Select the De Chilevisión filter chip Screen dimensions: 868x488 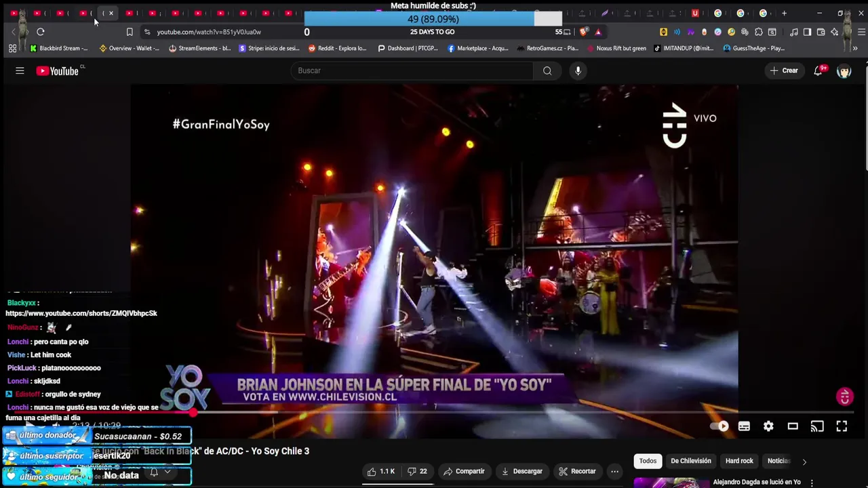coord(691,461)
